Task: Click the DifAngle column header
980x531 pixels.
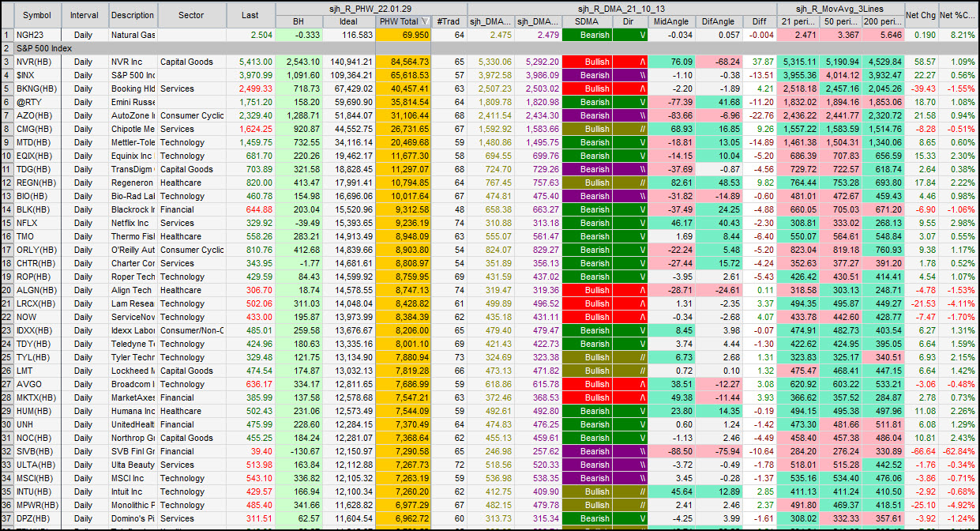Action: 719,21
